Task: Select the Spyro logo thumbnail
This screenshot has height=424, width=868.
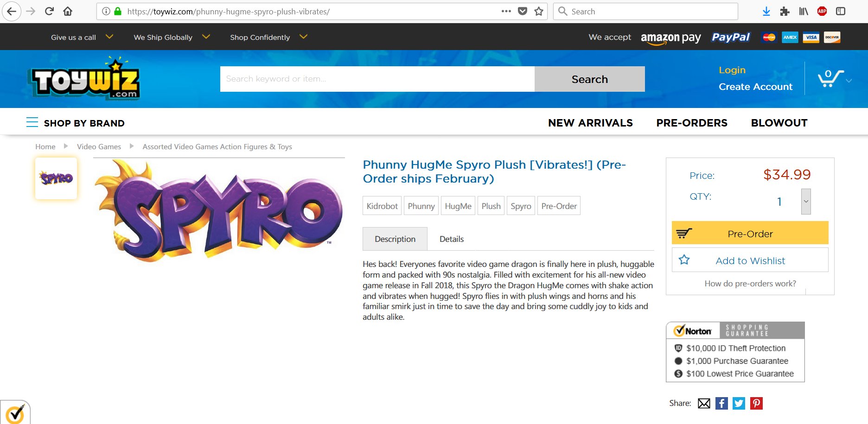Action: click(56, 178)
